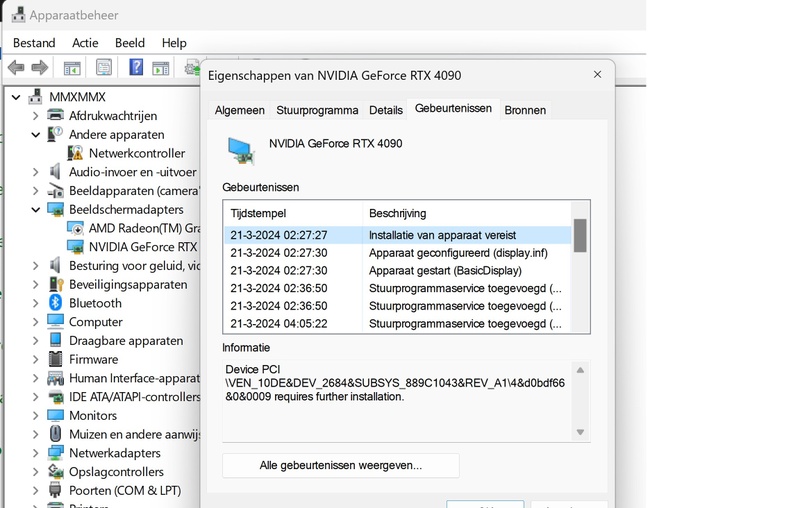Click the Audio-invoer en -uitvoer speaker icon
This screenshot has height=508, width=800.
pyautogui.click(x=55, y=171)
